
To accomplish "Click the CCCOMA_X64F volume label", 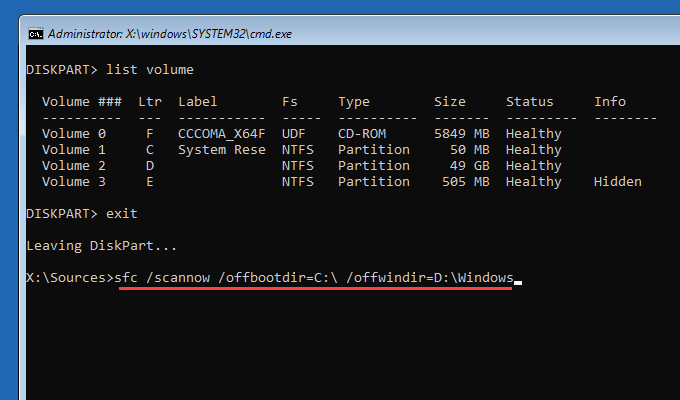I will 222,133.
